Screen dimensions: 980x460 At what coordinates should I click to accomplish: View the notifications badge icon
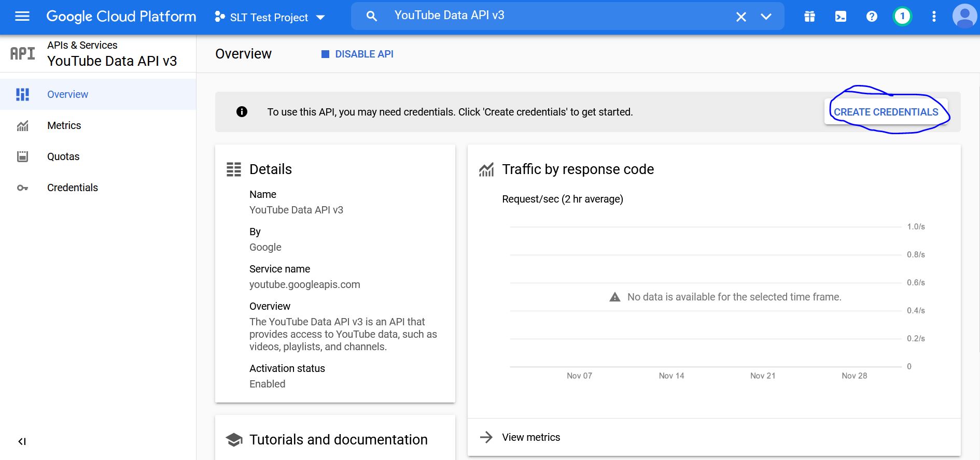902,17
